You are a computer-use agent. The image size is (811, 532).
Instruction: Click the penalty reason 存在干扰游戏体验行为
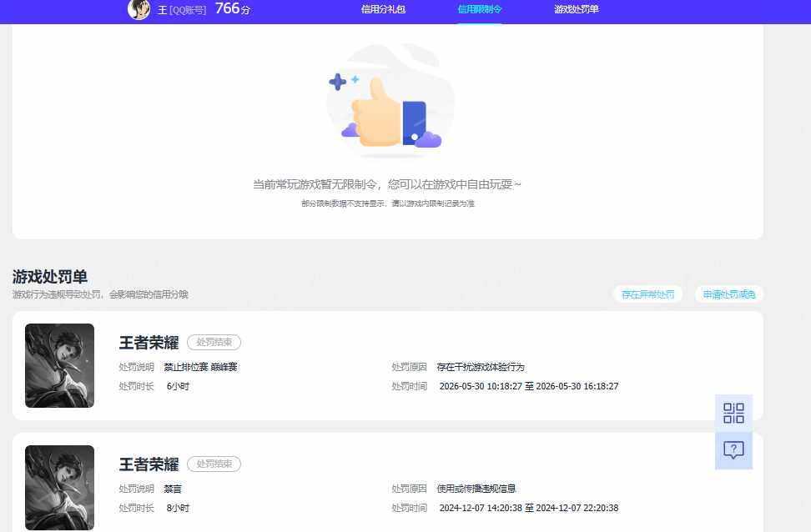click(481, 367)
